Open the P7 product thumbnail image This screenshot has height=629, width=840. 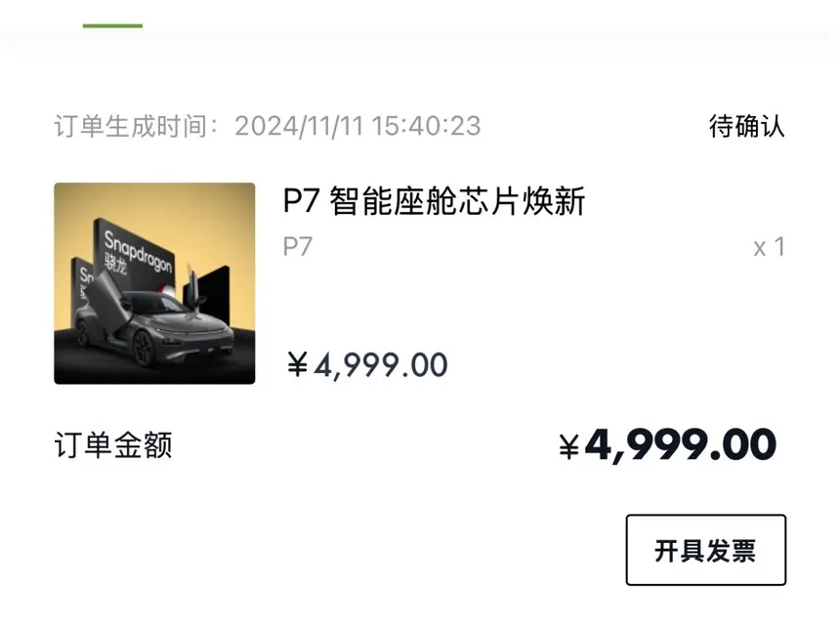[x=154, y=283]
